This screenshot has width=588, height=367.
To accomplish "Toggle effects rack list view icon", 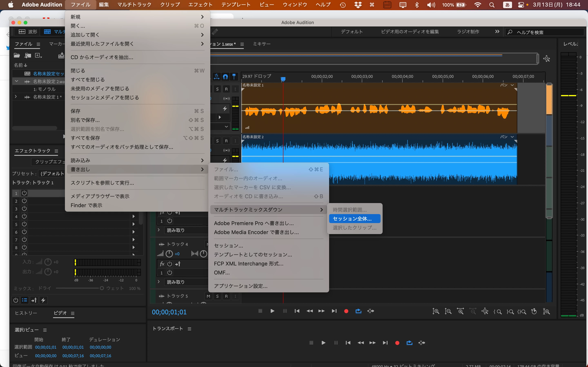I will (24, 300).
